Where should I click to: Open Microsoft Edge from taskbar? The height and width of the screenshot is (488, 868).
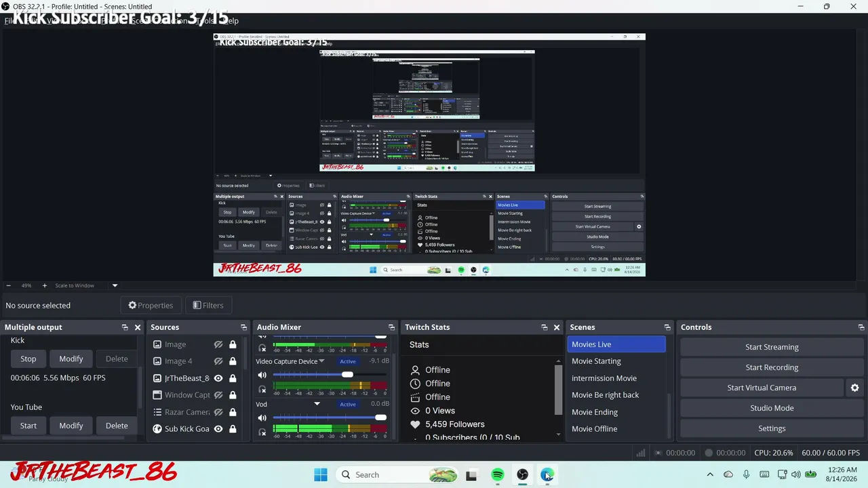[x=547, y=474]
